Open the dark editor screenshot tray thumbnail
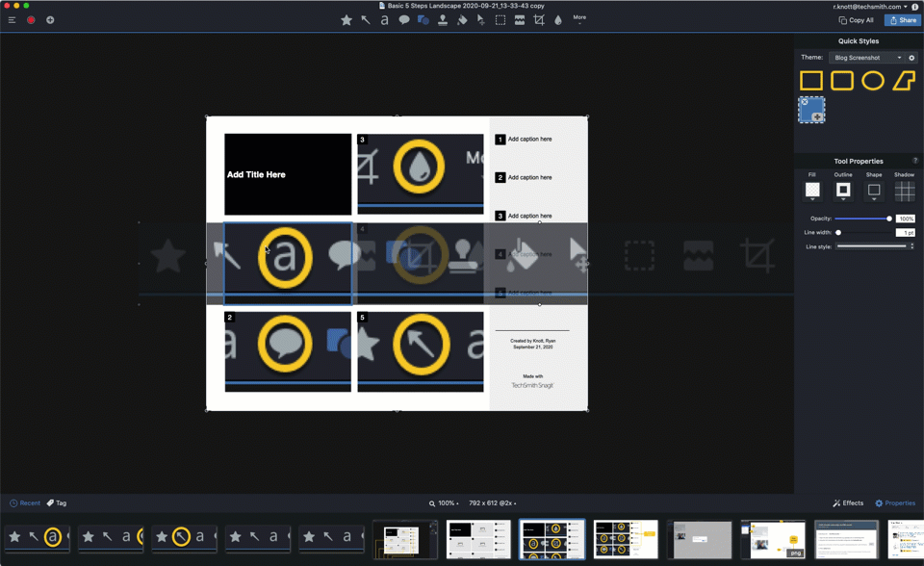924x566 pixels. (405, 539)
